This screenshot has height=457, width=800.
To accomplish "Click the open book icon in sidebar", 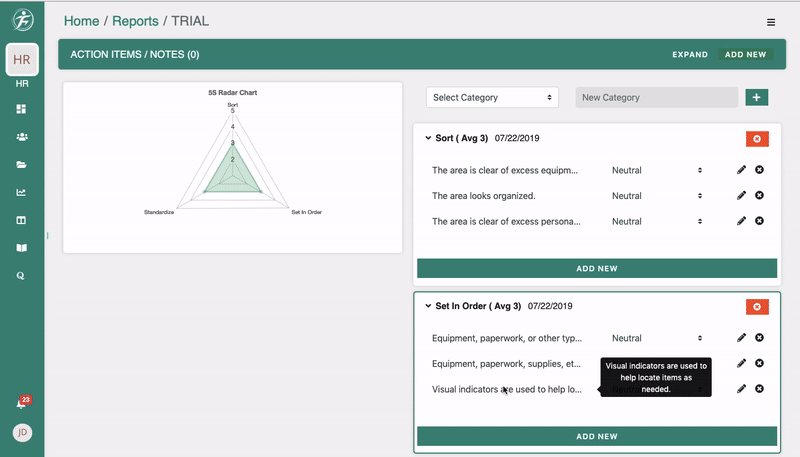I will pos(21,247).
